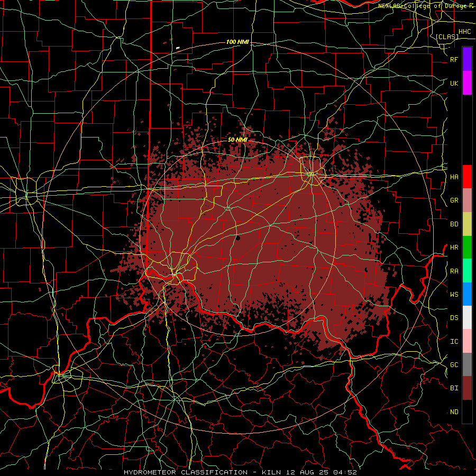Click the 100 NMI range ring label
This screenshot has height=476, width=476.
coord(237,42)
